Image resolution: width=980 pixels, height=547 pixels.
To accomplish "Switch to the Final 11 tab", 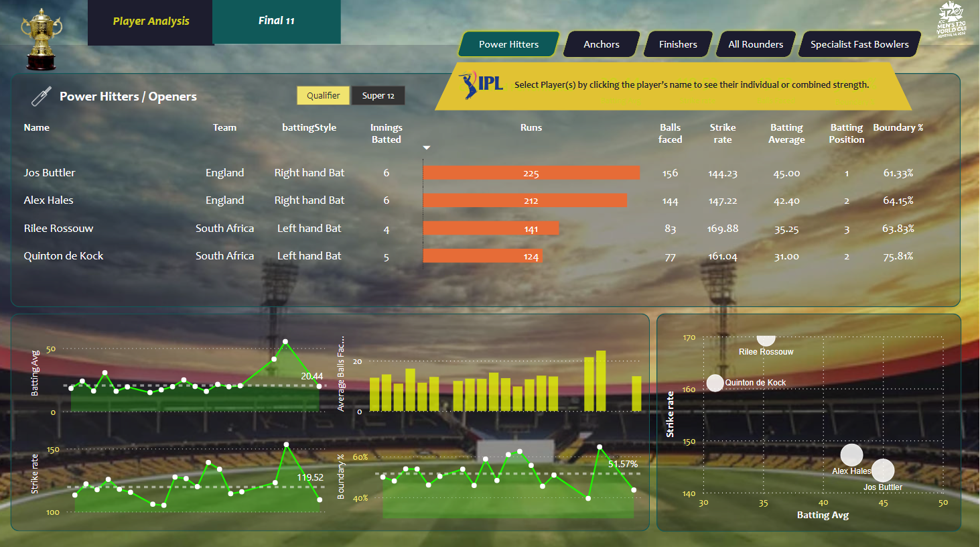I will click(x=277, y=21).
